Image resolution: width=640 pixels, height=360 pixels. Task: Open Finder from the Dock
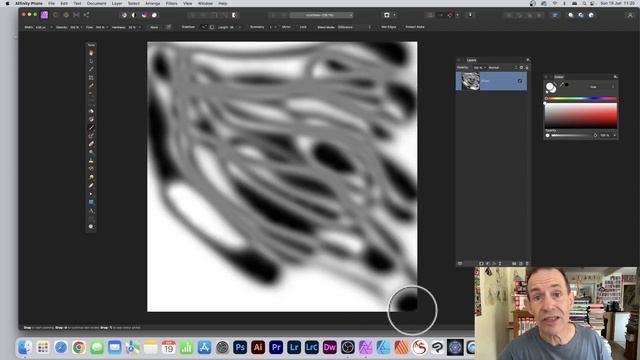click(25, 347)
